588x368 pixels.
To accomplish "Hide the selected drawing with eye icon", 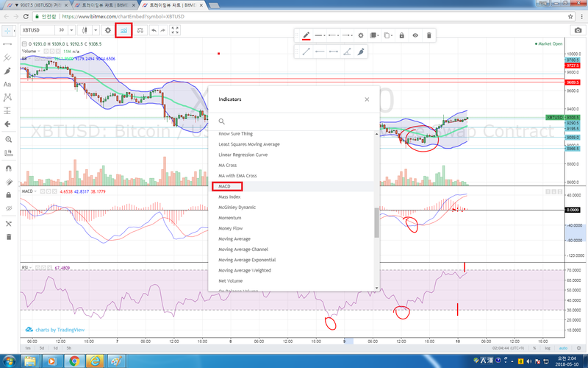I will click(415, 35).
